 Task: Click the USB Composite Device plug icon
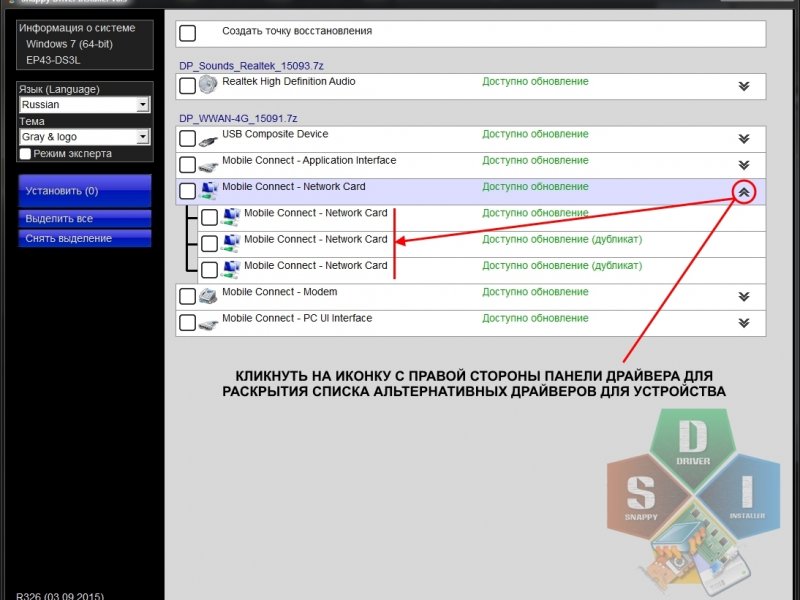click(x=208, y=139)
